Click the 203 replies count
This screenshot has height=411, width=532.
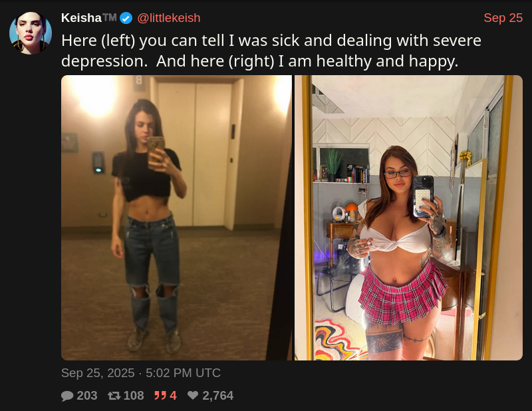(87, 396)
